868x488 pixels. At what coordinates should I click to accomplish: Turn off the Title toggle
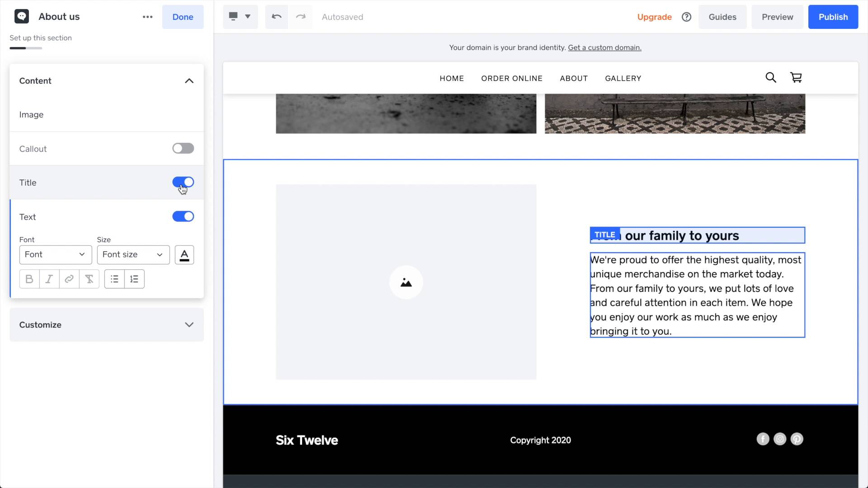click(x=183, y=182)
